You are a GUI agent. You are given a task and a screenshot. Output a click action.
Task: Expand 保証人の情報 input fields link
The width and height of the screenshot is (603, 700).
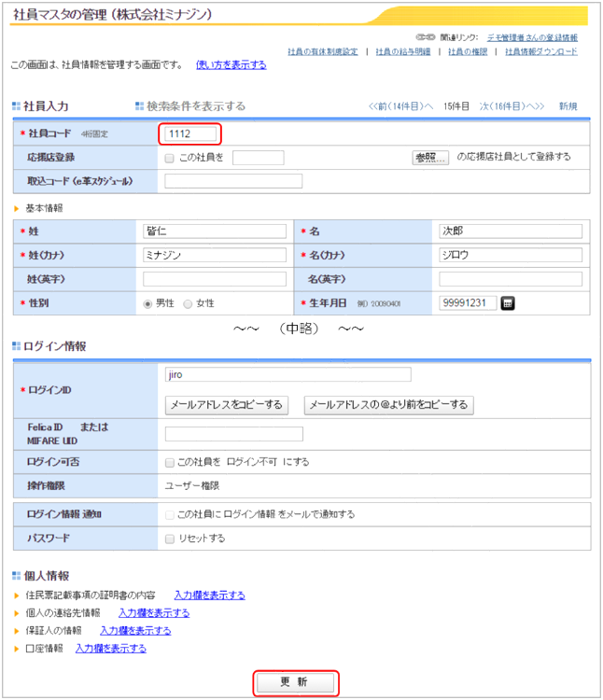click(x=135, y=630)
